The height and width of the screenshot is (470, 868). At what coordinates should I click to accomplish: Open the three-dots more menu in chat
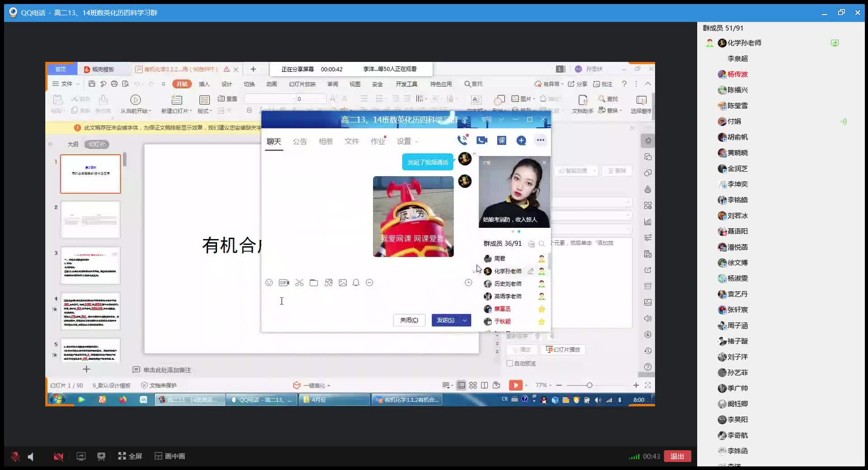click(x=541, y=140)
